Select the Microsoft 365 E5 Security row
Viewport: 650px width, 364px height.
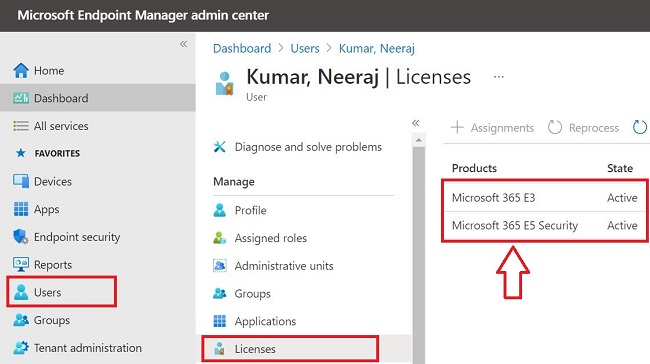545,226
